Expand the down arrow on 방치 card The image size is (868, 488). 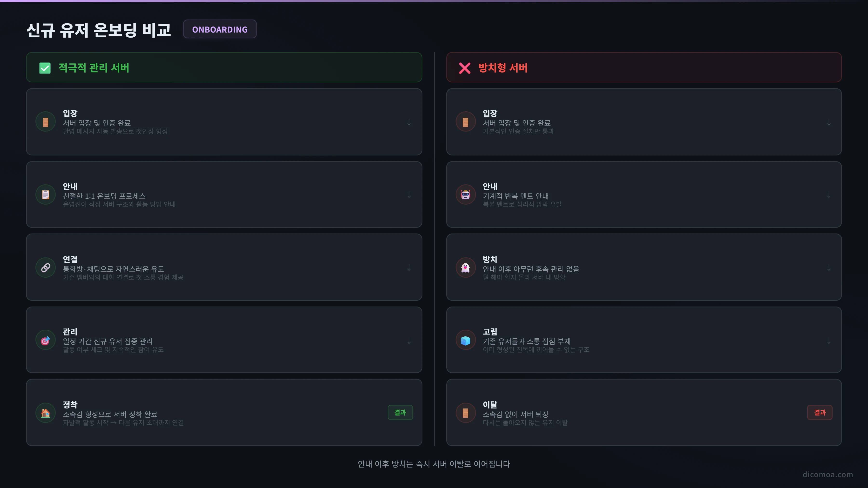[828, 268]
